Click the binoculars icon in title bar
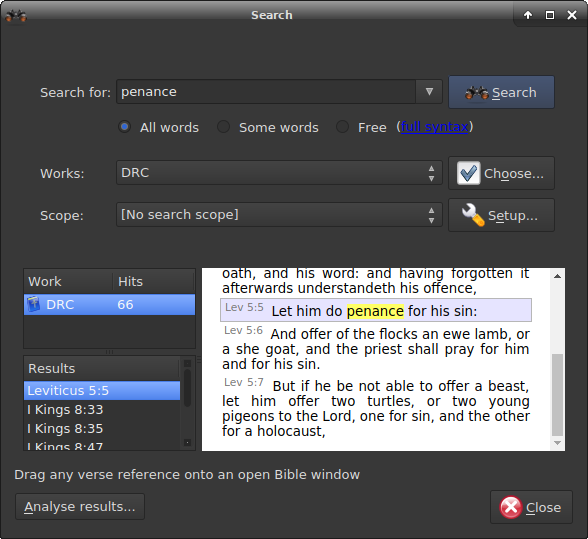The image size is (588, 539). click(16, 16)
